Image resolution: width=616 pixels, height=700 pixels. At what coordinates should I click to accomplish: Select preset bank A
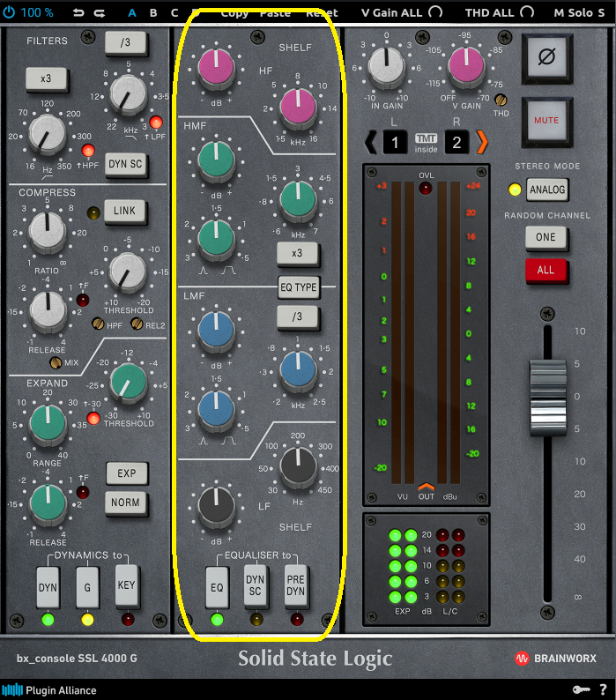point(131,12)
